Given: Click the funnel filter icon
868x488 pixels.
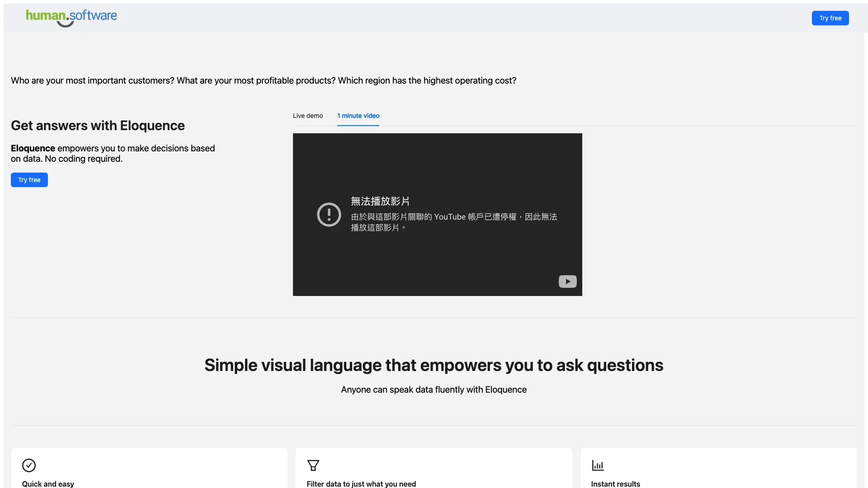Looking at the screenshot, I should 313,465.
